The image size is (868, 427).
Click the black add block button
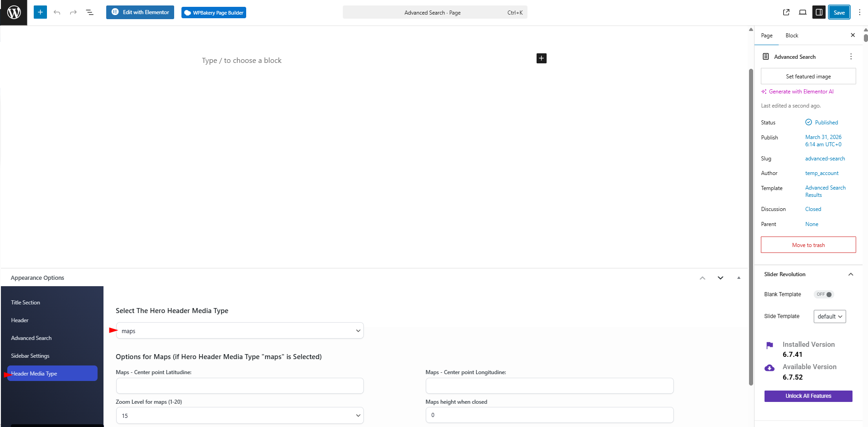[x=541, y=58]
